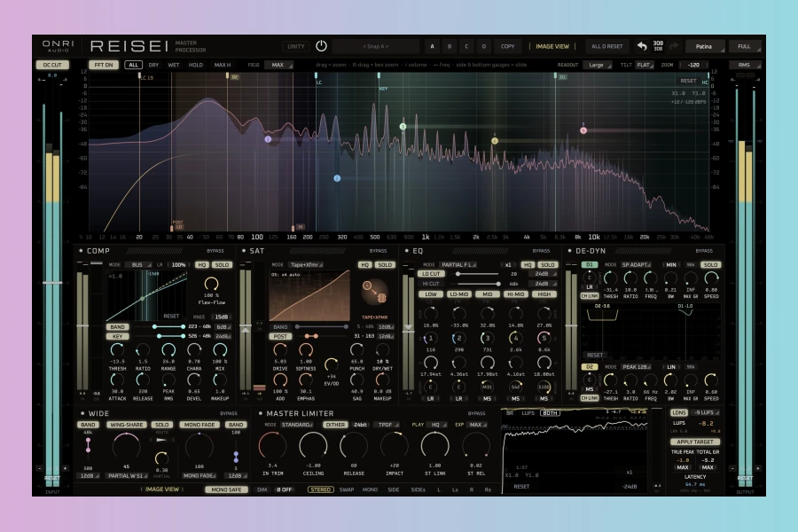This screenshot has width=798, height=532.
Task: Click EQ band 3 frequency knob
Action: coord(487,338)
